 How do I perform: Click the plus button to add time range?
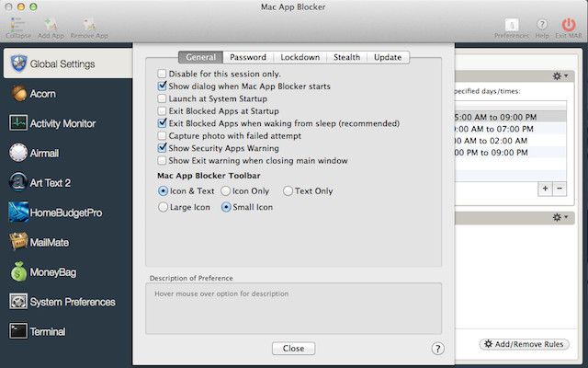[545, 188]
